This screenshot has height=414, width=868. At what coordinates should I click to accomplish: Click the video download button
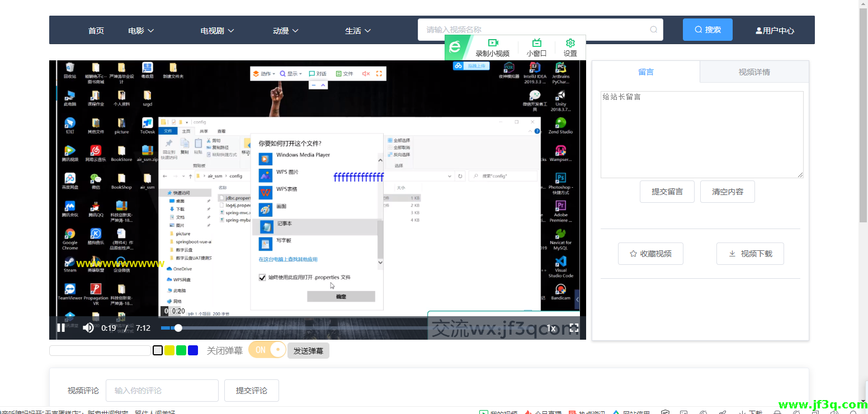pyautogui.click(x=749, y=254)
